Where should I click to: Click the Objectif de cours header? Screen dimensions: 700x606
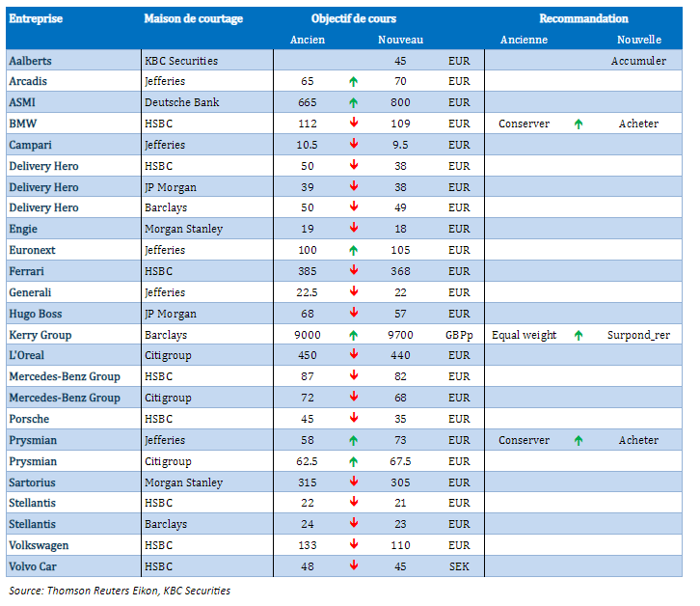coord(354,18)
